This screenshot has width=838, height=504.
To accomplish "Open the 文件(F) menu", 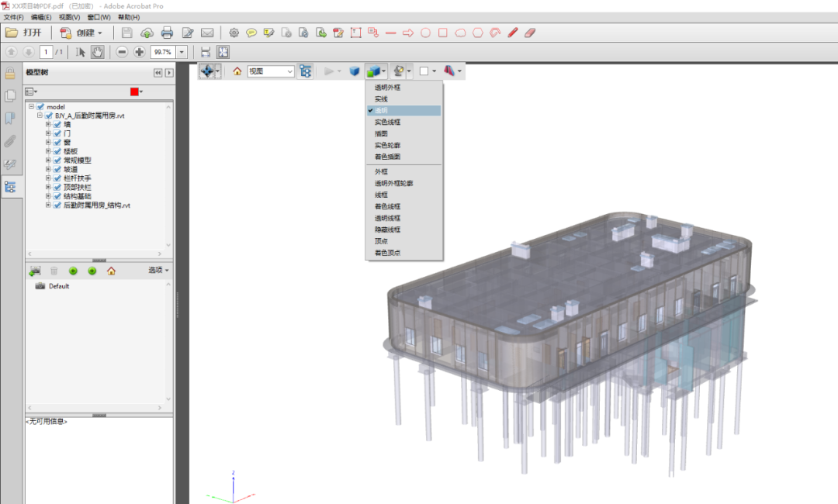I will (13, 17).
